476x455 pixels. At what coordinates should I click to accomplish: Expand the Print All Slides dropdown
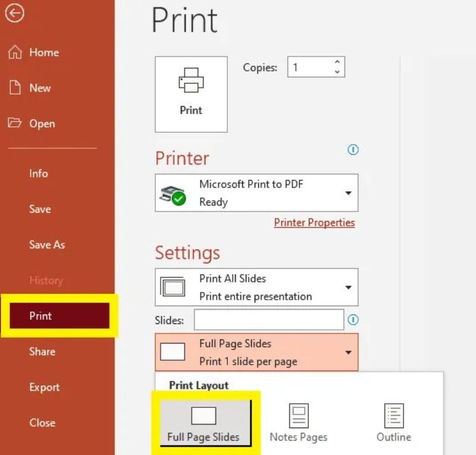(349, 286)
